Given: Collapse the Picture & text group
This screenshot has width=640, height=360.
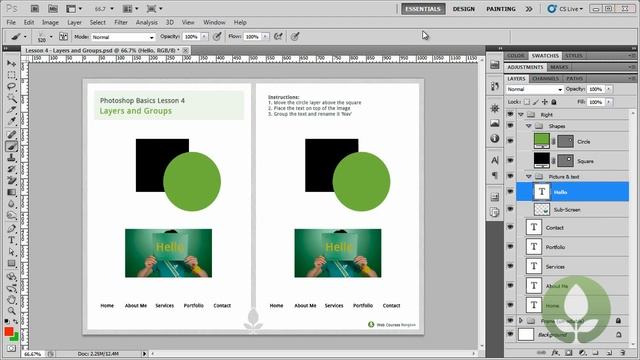Looking at the screenshot, I should tap(529, 177).
